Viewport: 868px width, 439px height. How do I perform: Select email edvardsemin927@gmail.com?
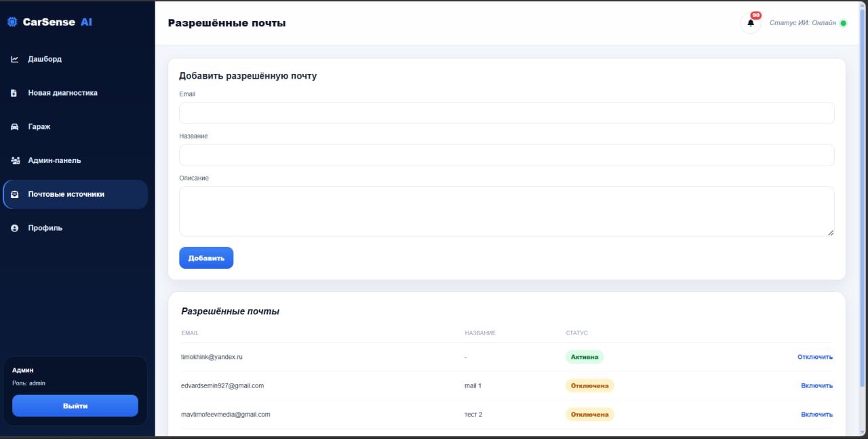pos(222,385)
